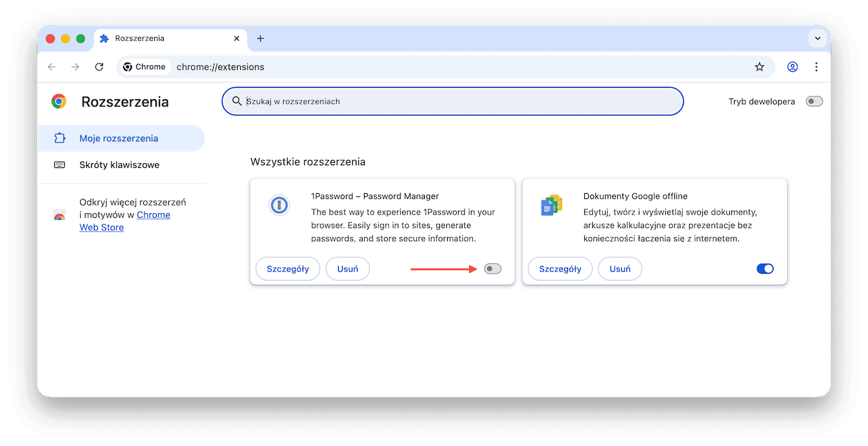Image resolution: width=868 pixels, height=446 pixels.
Task: Click the browser back arrow
Action: (52, 67)
